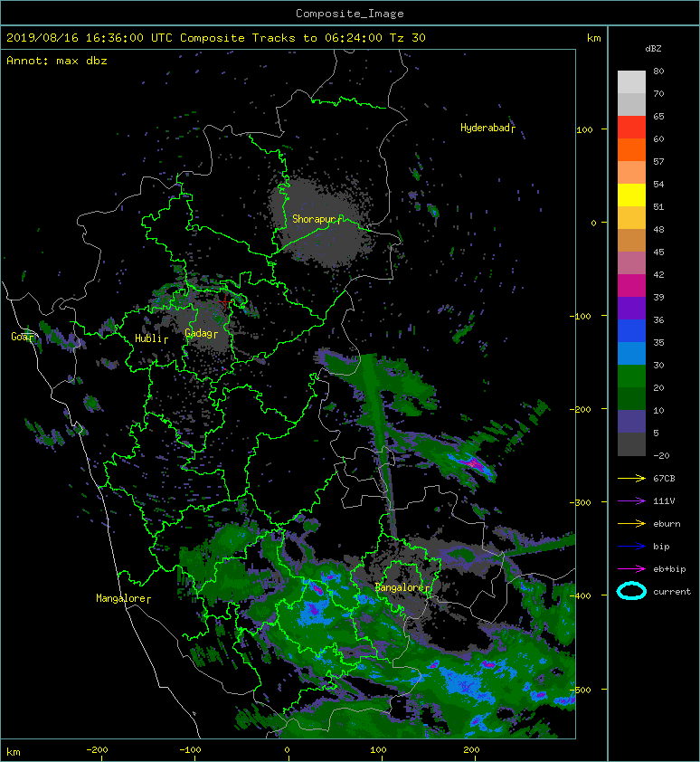Click the 200 km bottom axis label
700x762 pixels.
click(x=471, y=750)
